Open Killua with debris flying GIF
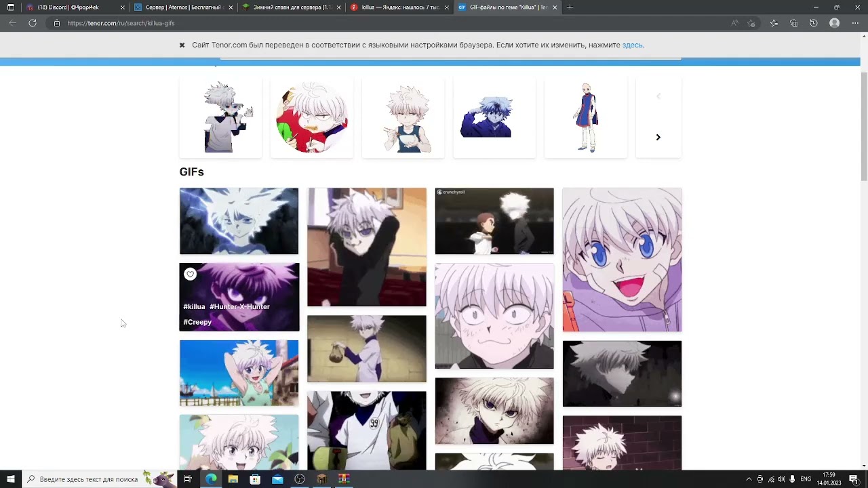868x488 pixels. click(494, 411)
